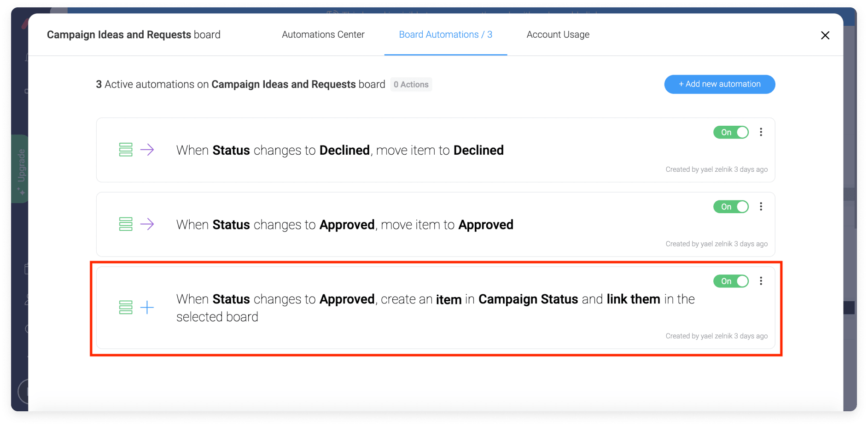Select the Board Automations / 3 tab

pos(445,35)
